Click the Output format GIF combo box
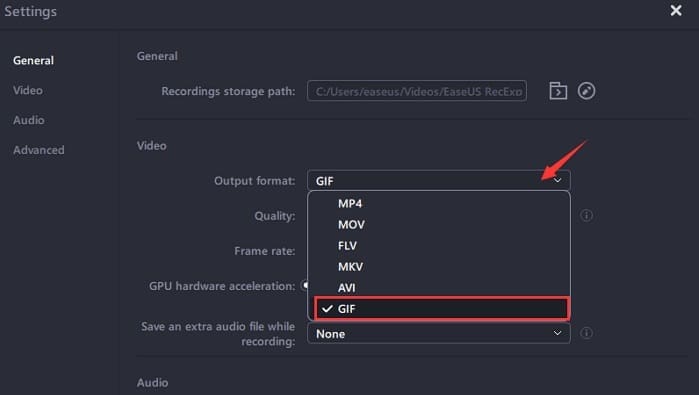The width and height of the screenshot is (699, 395). click(x=439, y=181)
